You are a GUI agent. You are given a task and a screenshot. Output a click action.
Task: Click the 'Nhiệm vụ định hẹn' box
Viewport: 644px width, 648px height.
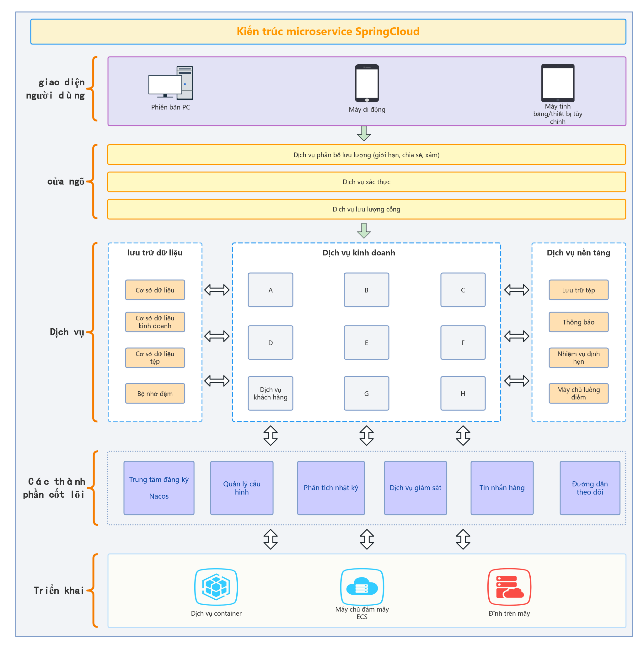(x=579, y=357)
